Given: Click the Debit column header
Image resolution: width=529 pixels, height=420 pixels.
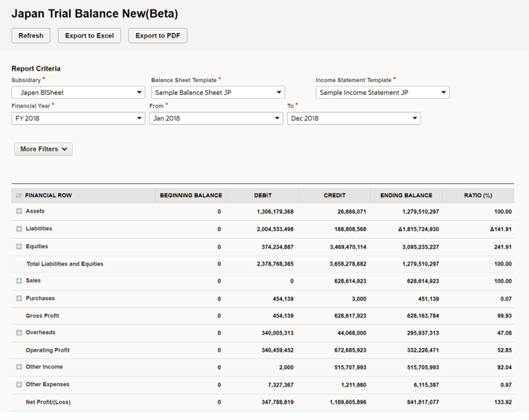Looking at the screenshot, I should 263,196.
